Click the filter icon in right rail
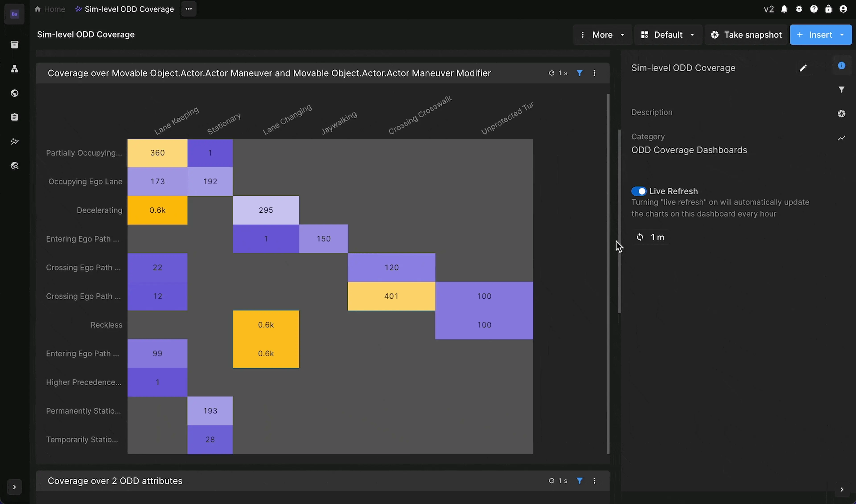856x504 pixels. click(x=841, y=90)
